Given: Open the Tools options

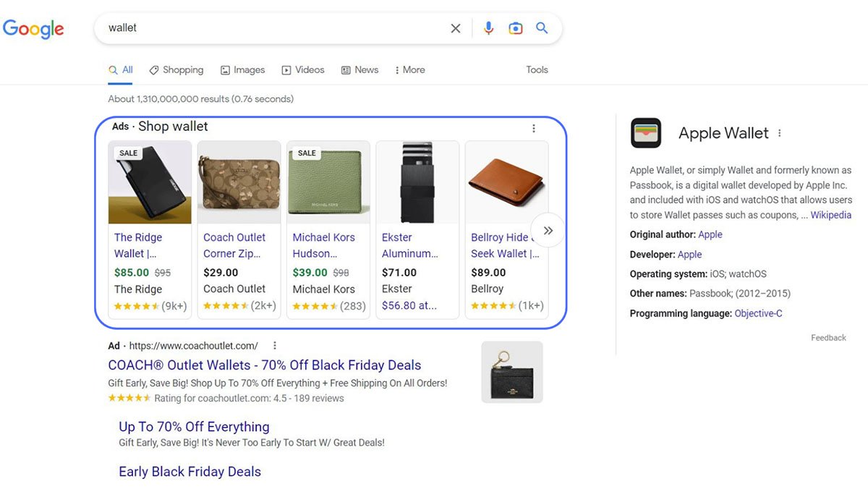Looking at the screenshot, I should tap(537, 70).
